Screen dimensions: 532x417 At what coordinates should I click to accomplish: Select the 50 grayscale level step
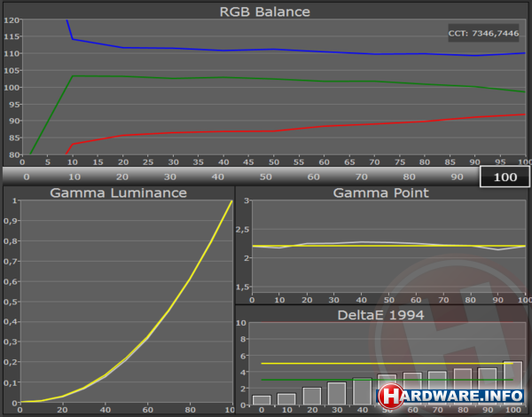point(266,177)
